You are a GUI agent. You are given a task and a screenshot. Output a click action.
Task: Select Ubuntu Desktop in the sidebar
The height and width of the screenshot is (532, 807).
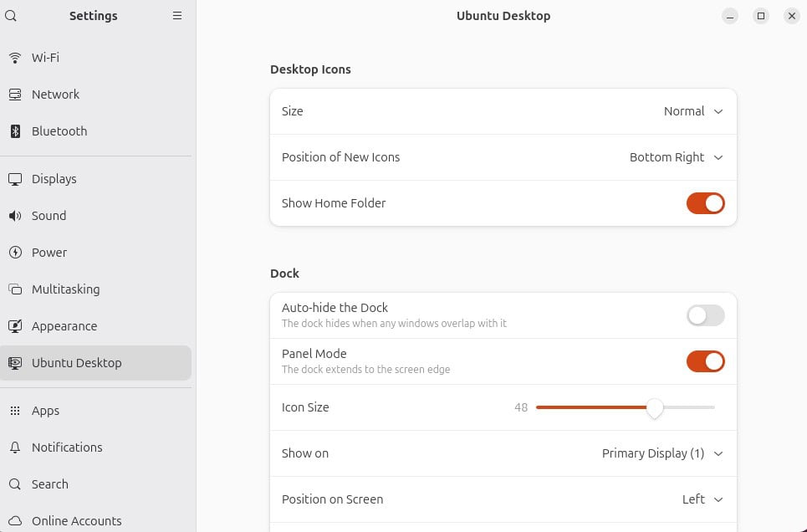74,362
